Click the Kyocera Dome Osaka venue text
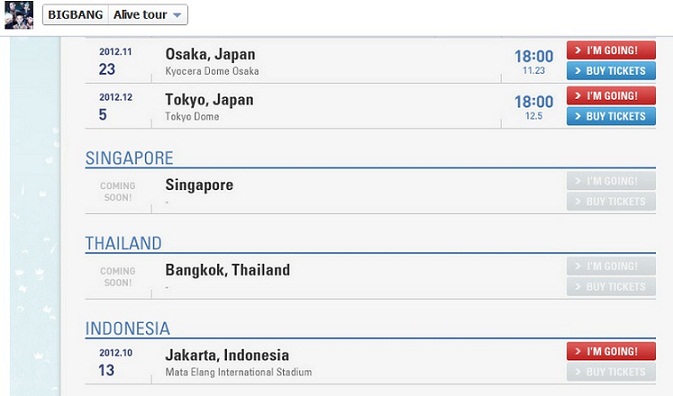This screenshot has width=673, height=396. (x=212, y=71)
